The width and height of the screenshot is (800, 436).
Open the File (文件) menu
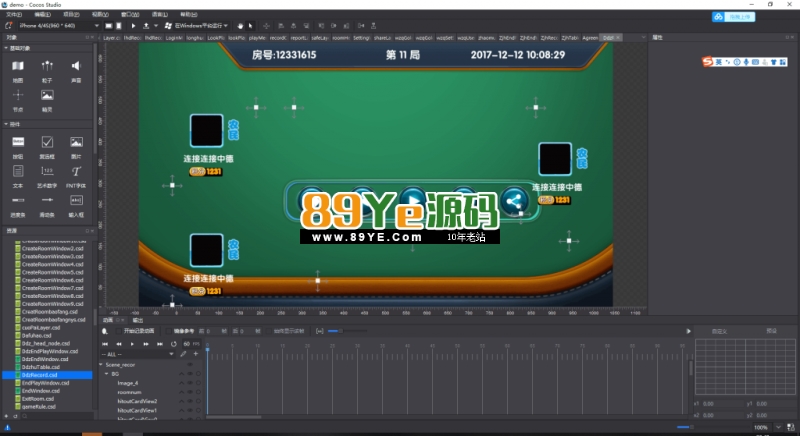(14, 14)
